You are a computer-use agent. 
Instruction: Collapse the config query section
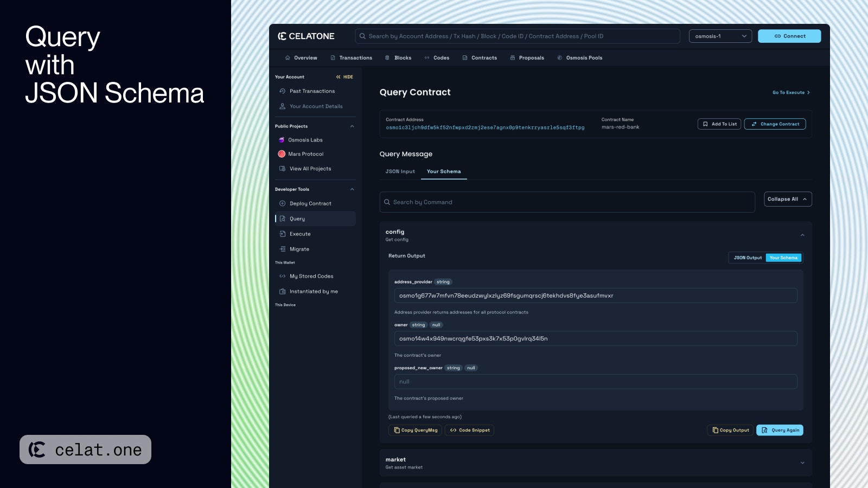point(802,235)
